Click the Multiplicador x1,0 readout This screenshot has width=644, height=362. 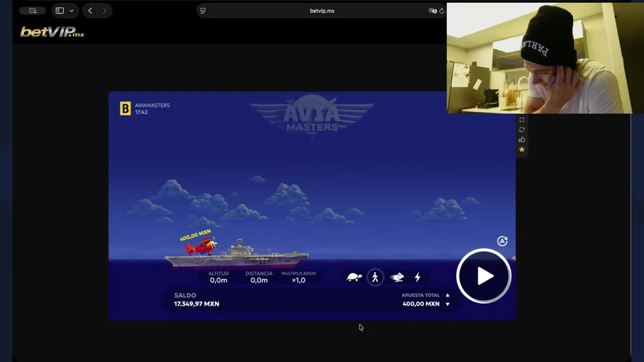298,277
